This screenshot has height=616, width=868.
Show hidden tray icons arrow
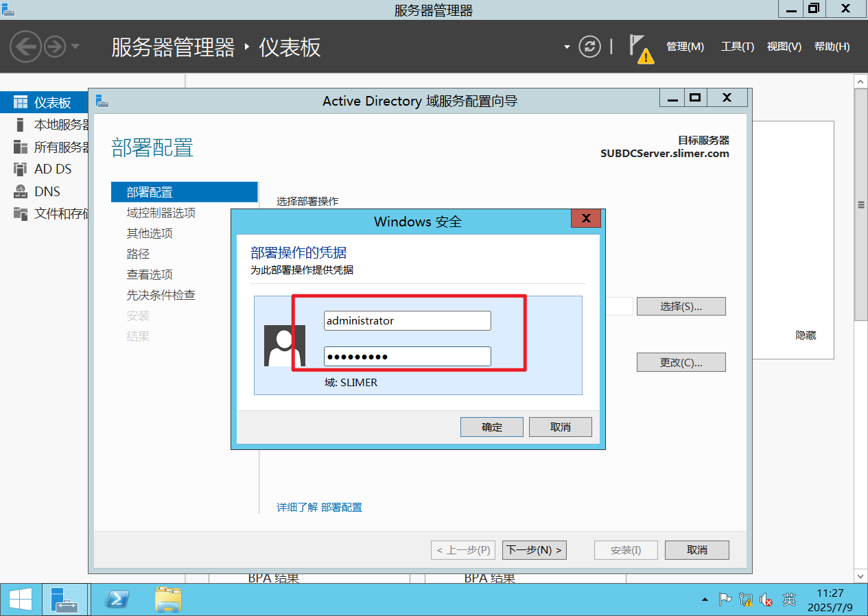point(705,600)
